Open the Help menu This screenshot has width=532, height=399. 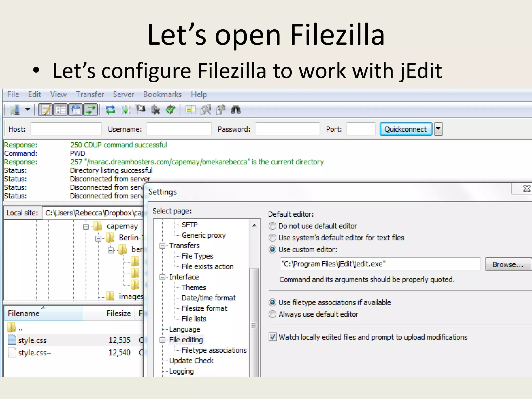(x=199, y=94)
